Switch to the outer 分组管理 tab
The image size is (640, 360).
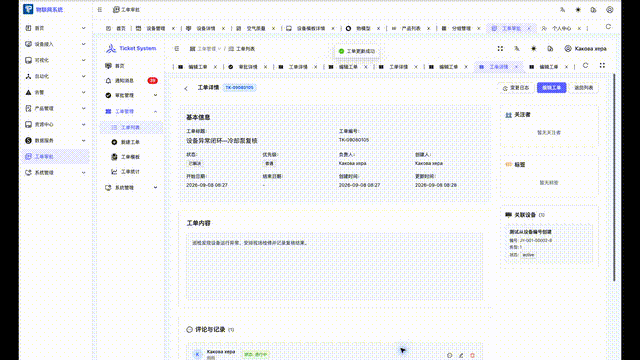(x=461, y=29)
